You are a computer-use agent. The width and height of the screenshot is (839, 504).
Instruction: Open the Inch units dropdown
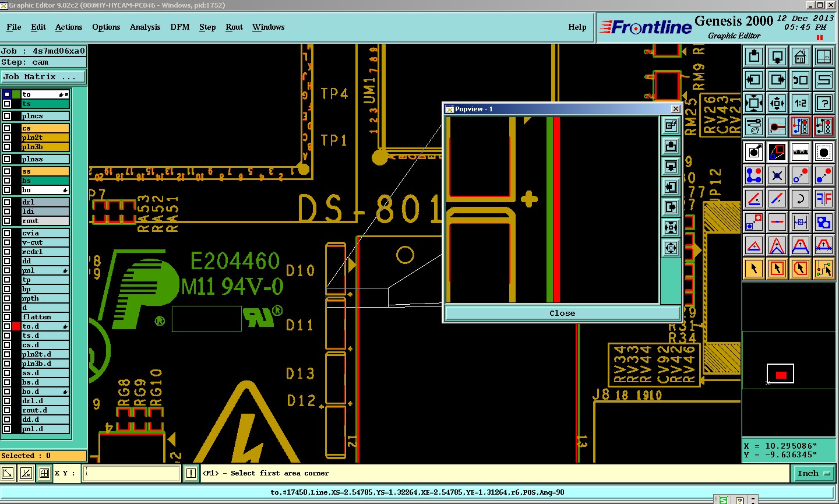click(813, 474)
